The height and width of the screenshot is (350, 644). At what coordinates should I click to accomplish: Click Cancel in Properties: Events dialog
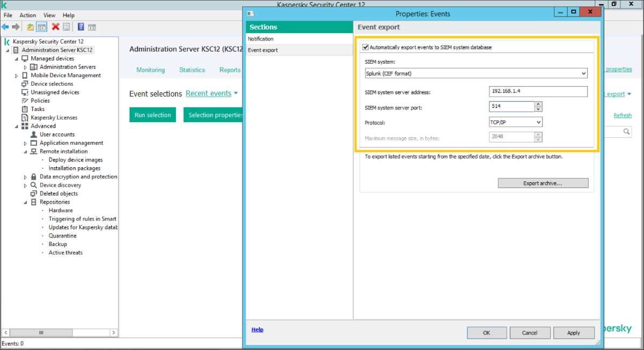coord(530,333)
